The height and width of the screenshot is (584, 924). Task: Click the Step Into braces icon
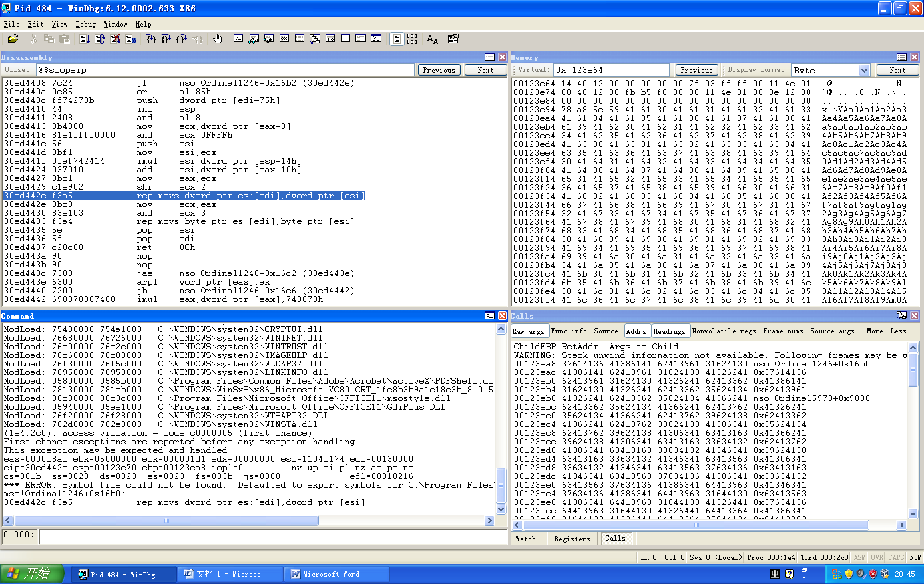point(151,39)
